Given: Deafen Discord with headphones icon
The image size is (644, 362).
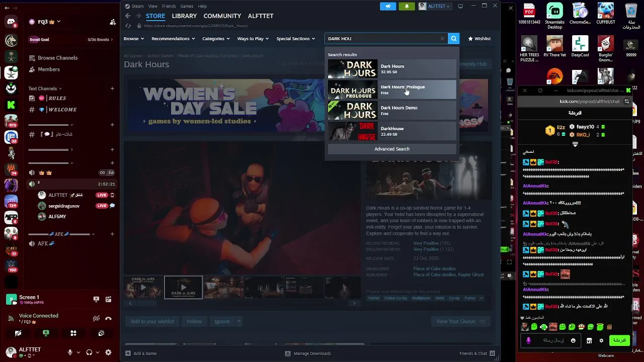Looking at the screenshot, I should tap(89, 352).
